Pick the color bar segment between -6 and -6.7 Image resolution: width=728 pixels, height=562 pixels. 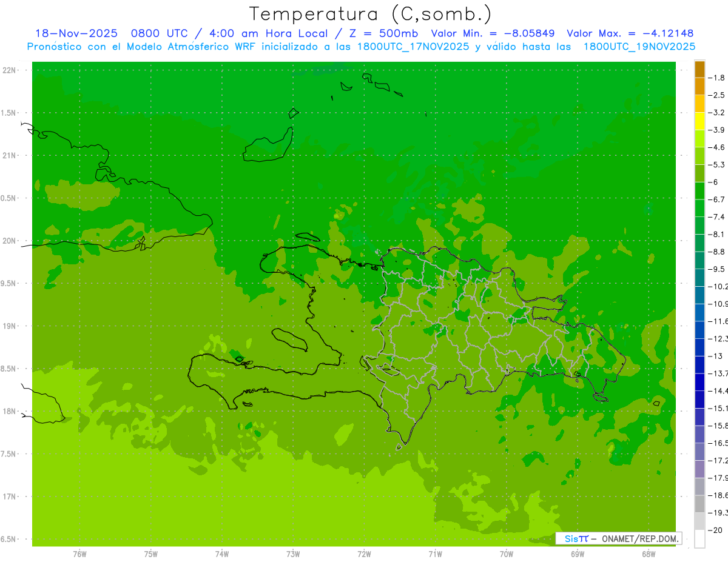(699, 190)
